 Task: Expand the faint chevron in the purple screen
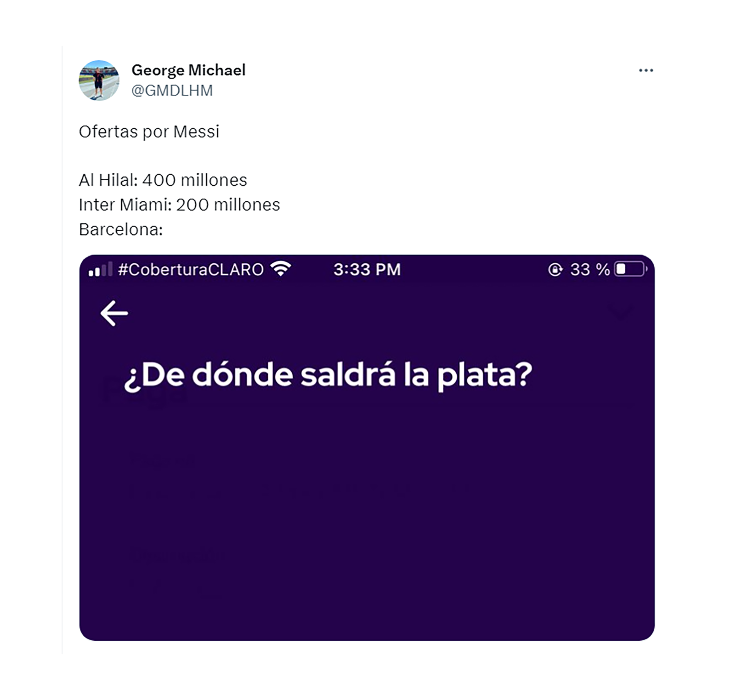pos(620,312)
